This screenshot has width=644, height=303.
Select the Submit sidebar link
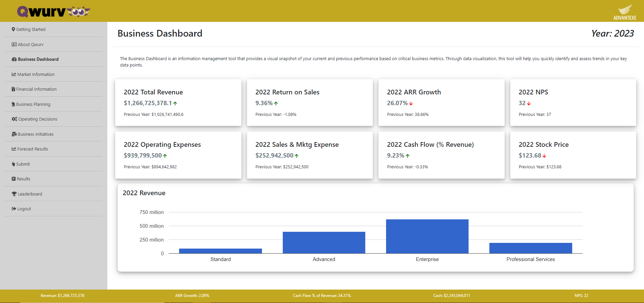[23, 164]
